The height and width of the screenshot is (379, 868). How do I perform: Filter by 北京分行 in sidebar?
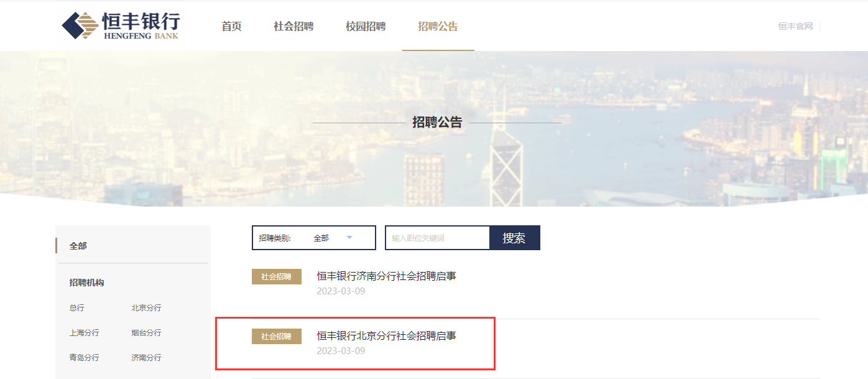point(146,308)
